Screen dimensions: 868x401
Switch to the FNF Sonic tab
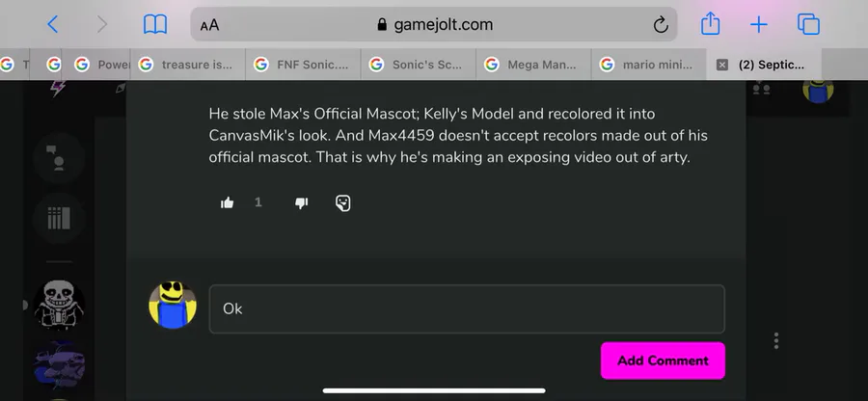(303, 65)
